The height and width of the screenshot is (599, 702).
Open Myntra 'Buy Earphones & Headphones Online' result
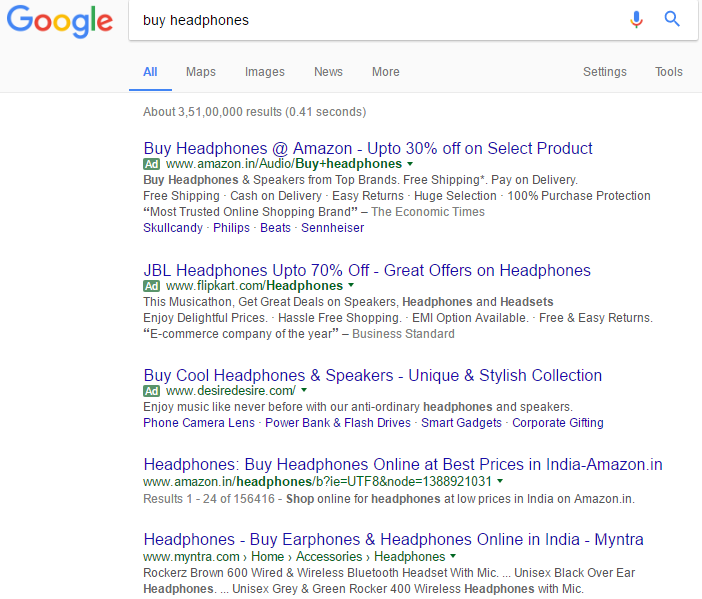point(394,539)
